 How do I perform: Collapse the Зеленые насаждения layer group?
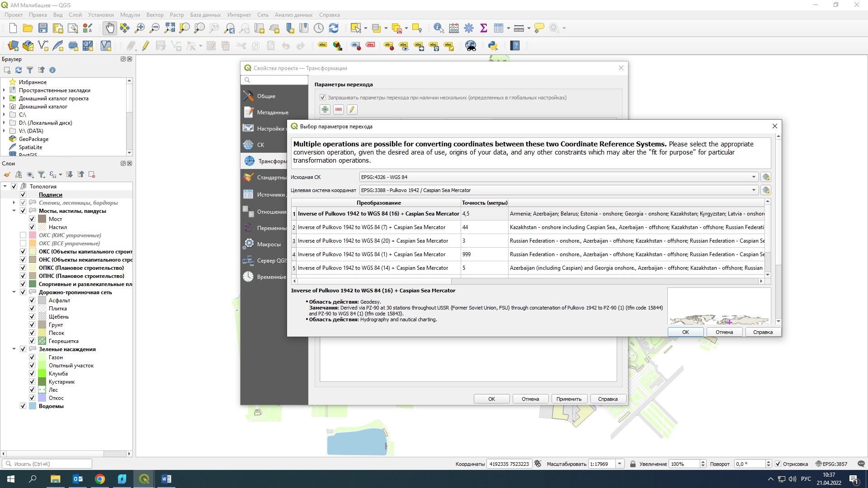click(14, 349)
